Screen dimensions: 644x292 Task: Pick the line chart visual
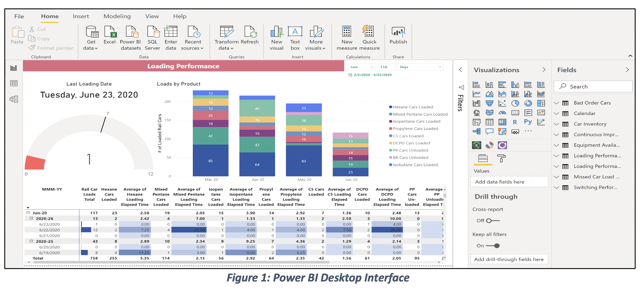pyautogui.click(x=476, y=94)
